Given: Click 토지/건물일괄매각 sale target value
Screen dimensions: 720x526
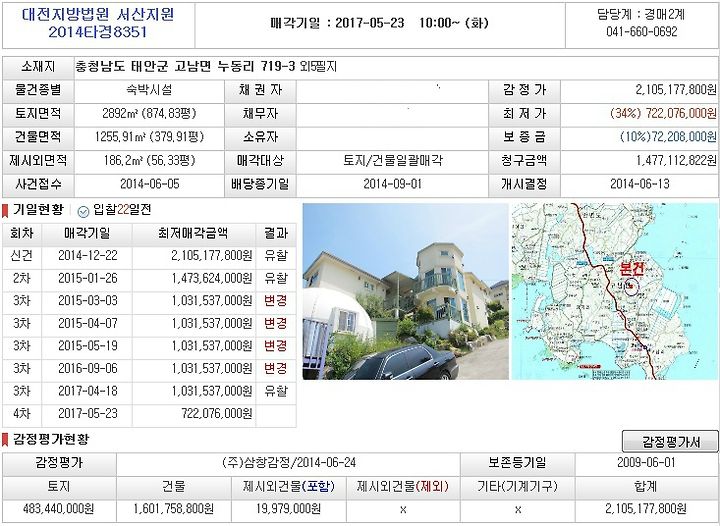Looking at the screenshot, I should pos(393,160).
